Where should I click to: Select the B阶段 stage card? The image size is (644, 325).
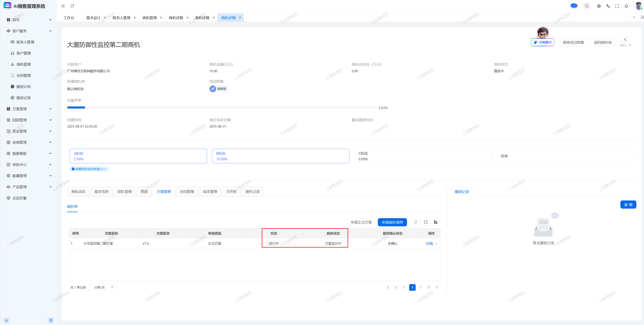[x=280, y=156]
